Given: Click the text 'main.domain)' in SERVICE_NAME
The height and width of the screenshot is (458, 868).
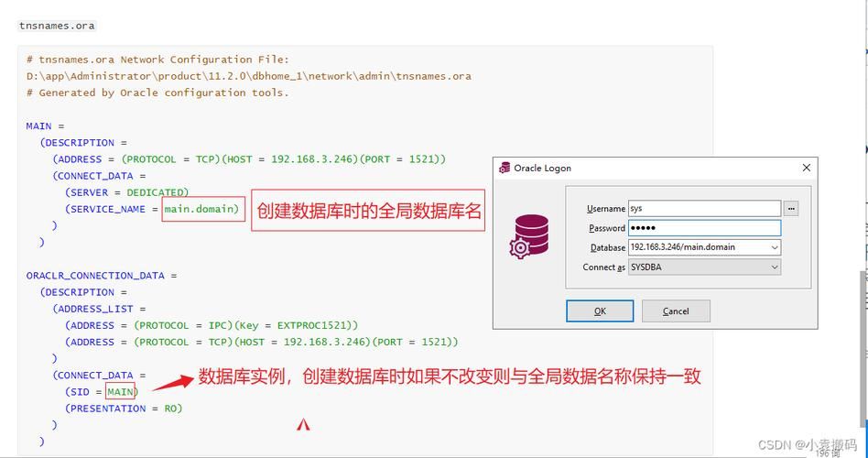Looking at the screenshot, I should tap(202, 209).
